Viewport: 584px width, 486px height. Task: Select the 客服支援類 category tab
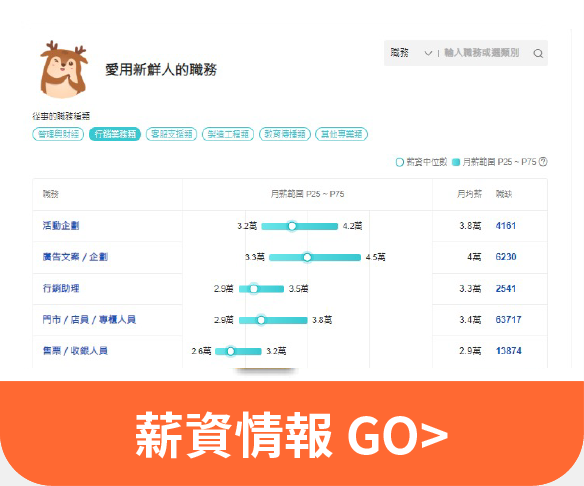pyautogui.click(x=171, y=134)
